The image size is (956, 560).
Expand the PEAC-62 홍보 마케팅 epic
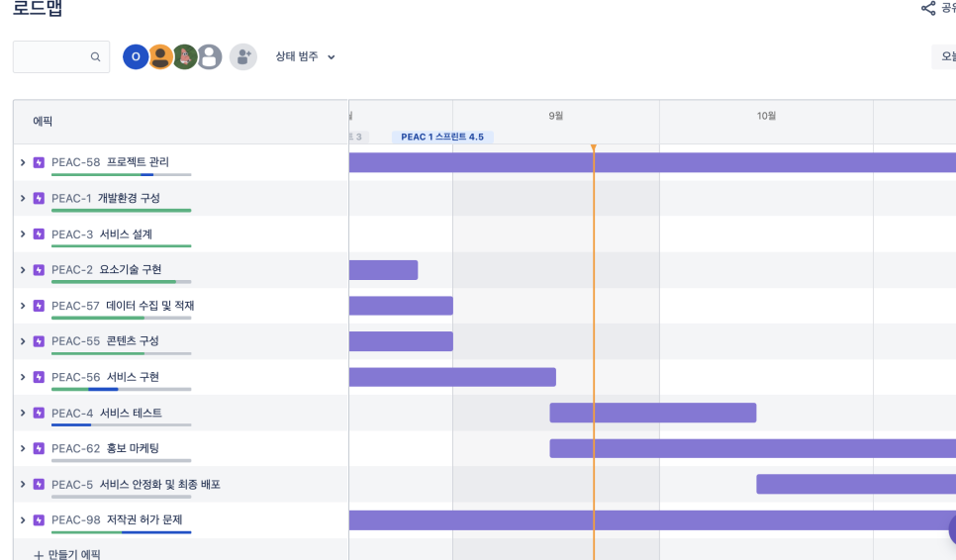[23, 448]
